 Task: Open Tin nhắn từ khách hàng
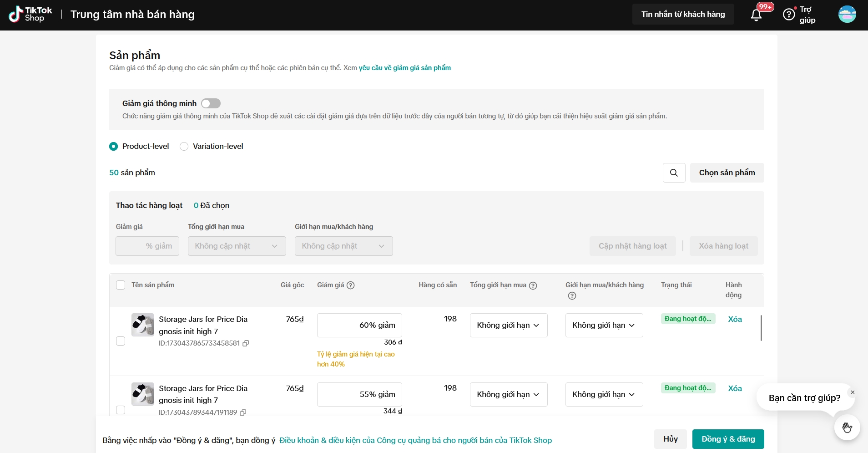pyautogui.click(x=683, y=14)
